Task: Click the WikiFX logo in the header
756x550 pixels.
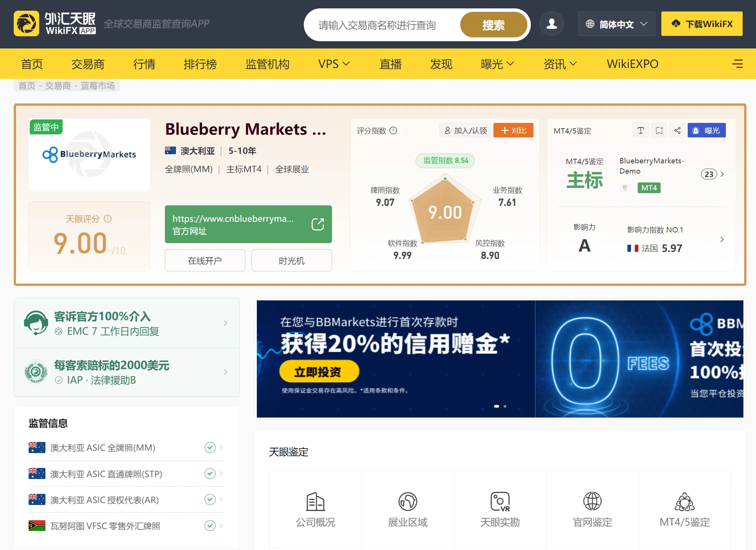Action: [x=55, y=23]
